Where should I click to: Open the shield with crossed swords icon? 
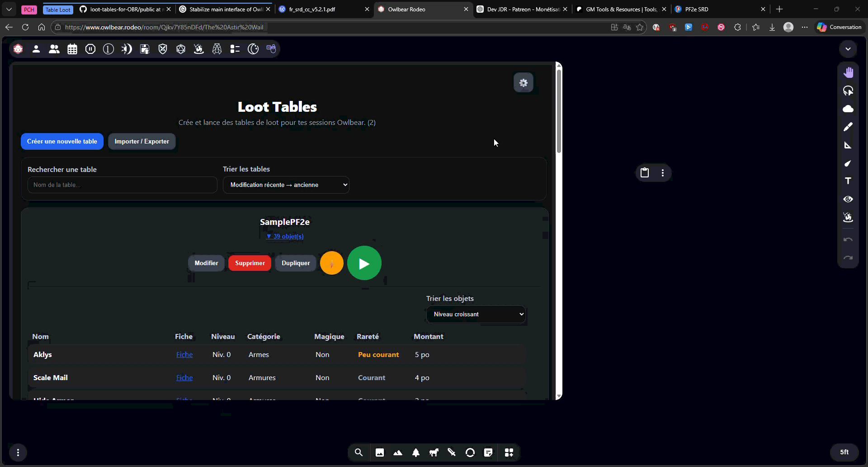[x=163, y=49]
